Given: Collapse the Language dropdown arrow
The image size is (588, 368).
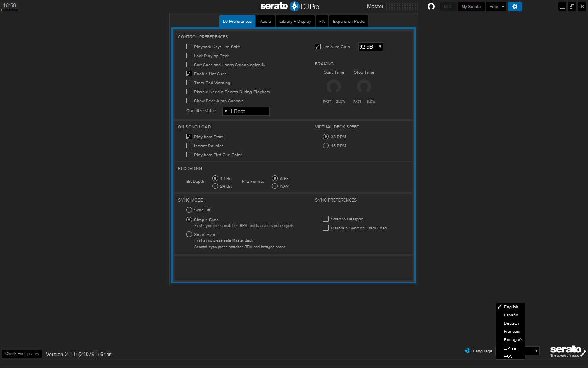Looking at the screenshot, I should (x=536, y=351).
